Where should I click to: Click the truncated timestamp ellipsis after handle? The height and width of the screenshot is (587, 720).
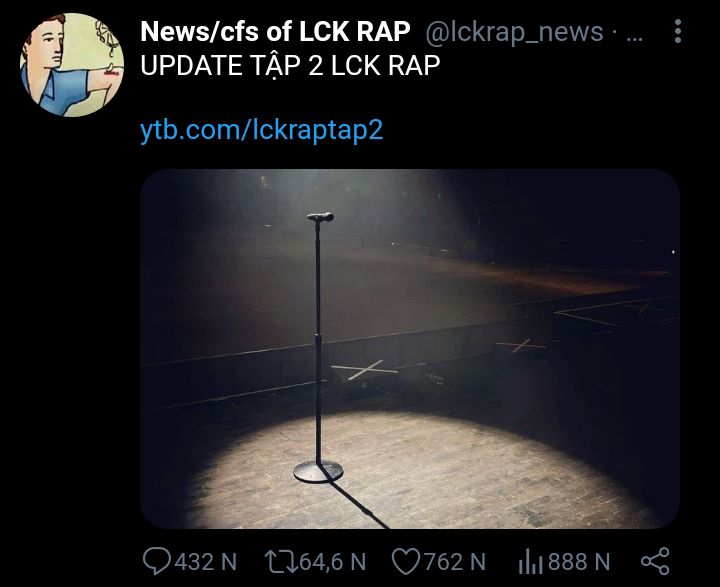pos(635,36)
